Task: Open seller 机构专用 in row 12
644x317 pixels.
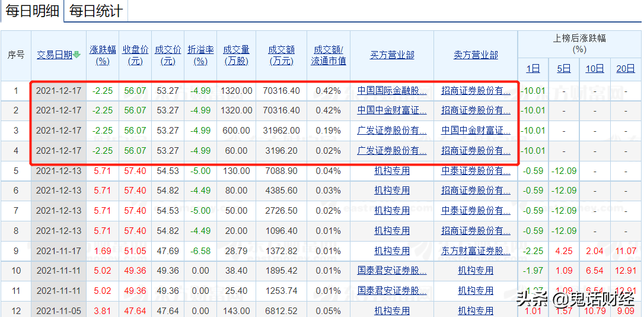Action: tap(476, 310)
